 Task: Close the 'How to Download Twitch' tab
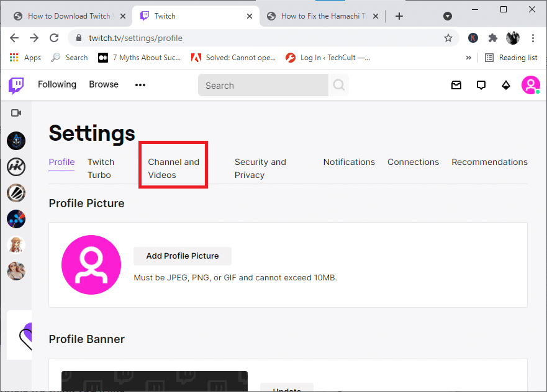[x=123, y=16]
